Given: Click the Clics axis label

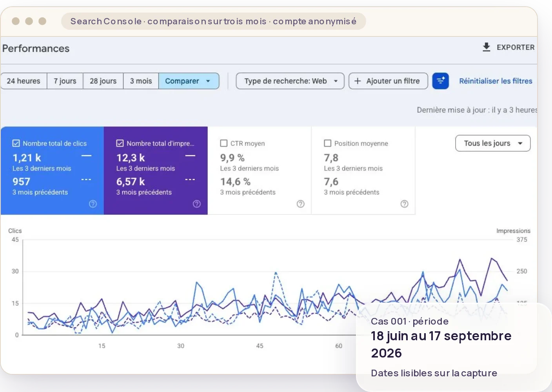Looking at the screenshot, I should pos(15,230).
